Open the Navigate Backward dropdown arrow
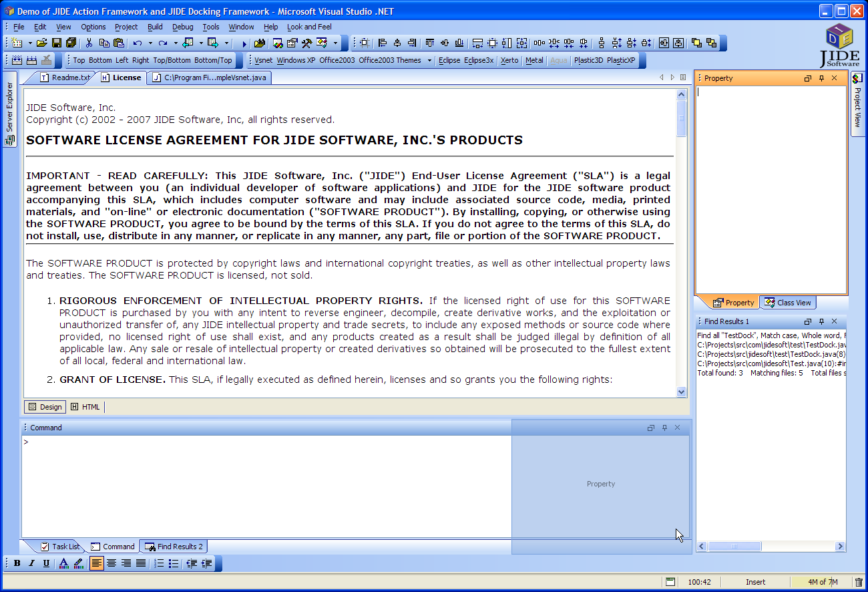Screen dimensions: 868x592 pyautogui.click(x=200, y=43)
